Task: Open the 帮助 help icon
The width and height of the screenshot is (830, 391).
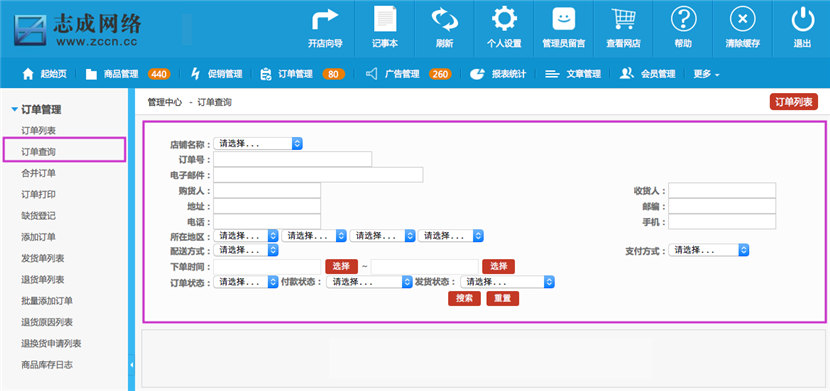Action: tap(683, 19)
